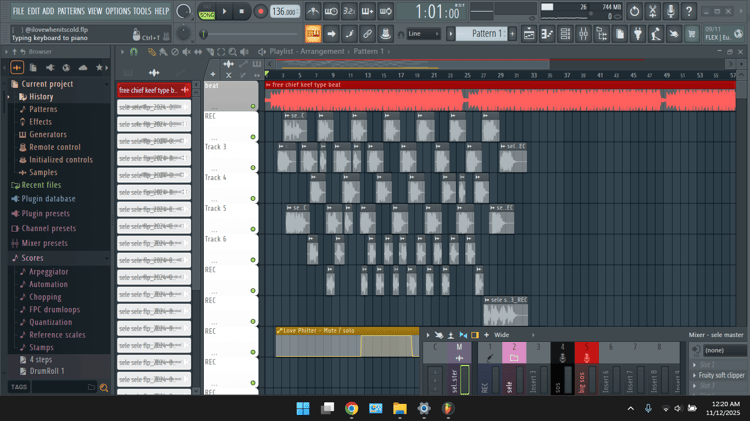Open the Mixer options menu arrow
The image size is (750, 421).
click(x=428, y=335)
